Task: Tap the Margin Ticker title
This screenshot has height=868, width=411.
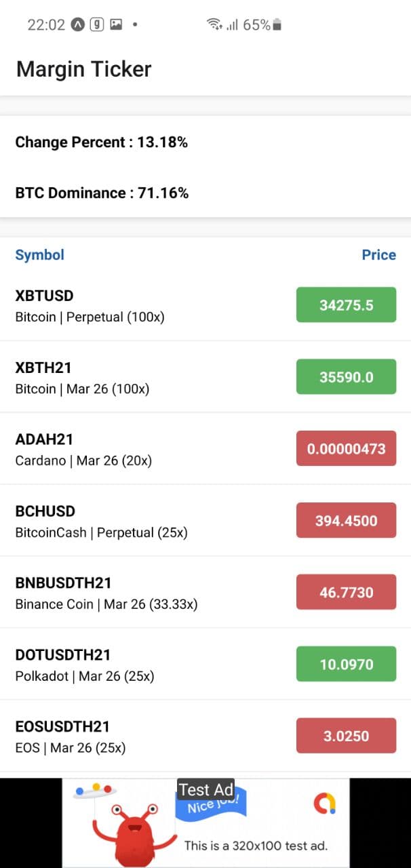Action: click(x=83, y=68)
